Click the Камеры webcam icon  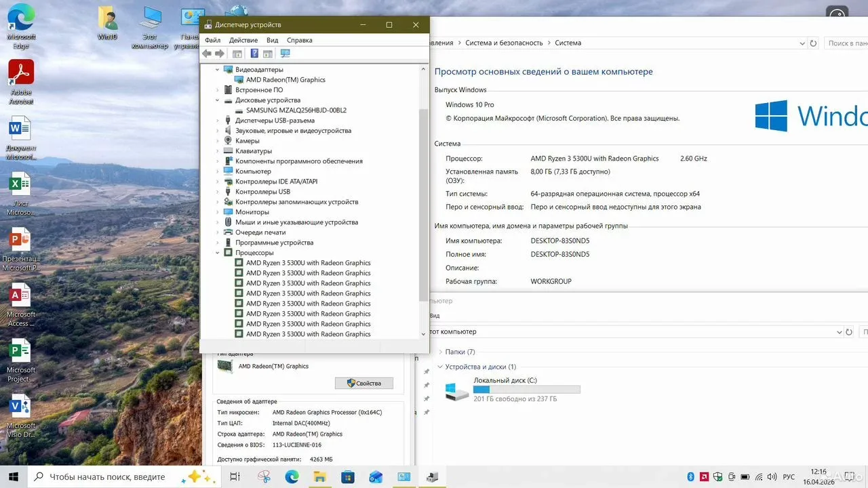pos(228,141)
